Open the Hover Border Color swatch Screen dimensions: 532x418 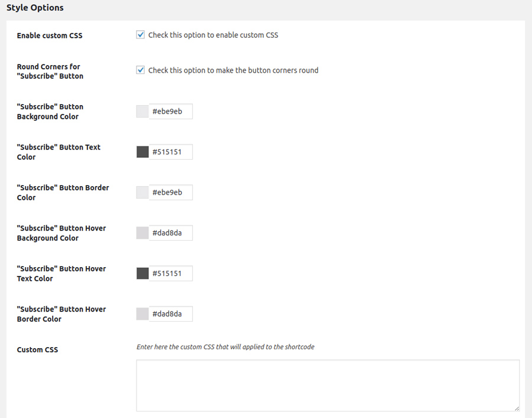(x=142, y=314)
